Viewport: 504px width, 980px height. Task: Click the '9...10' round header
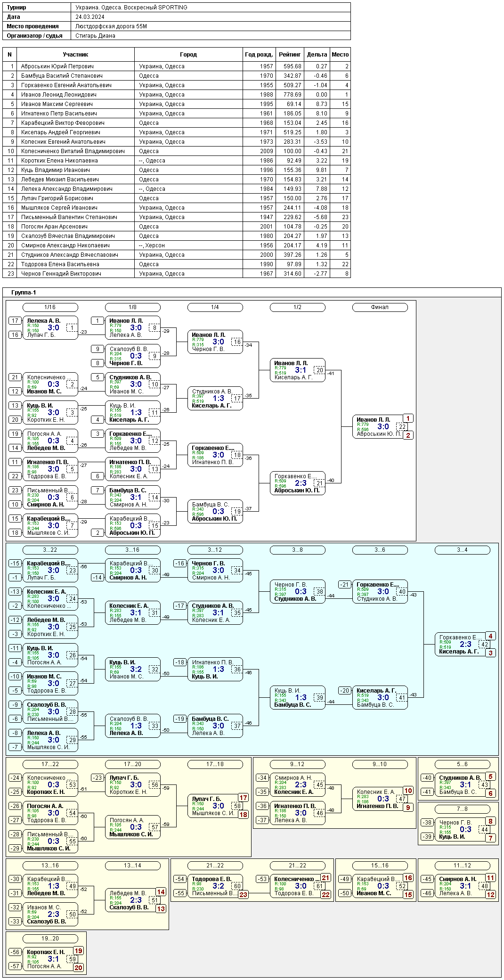[x=380, y=764]
